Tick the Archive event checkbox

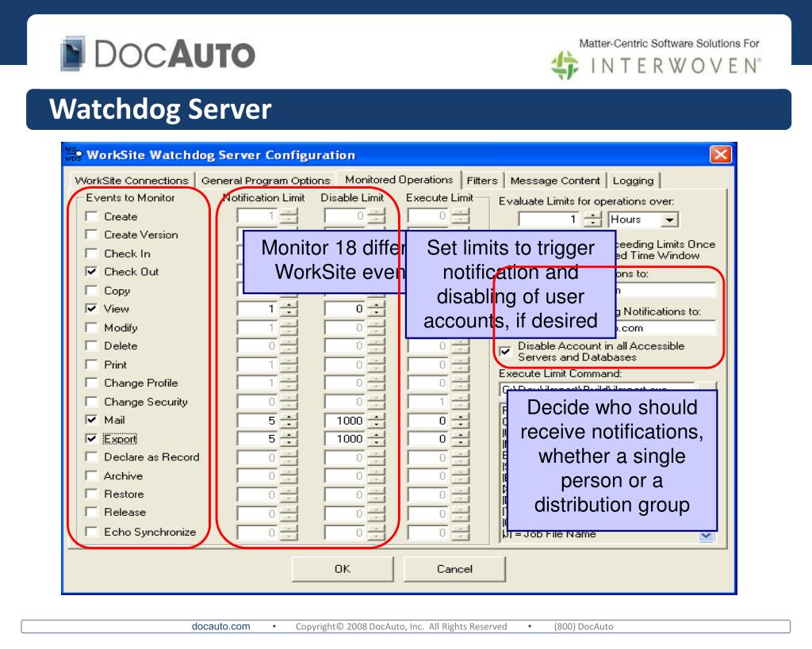(x=92, y=475)
